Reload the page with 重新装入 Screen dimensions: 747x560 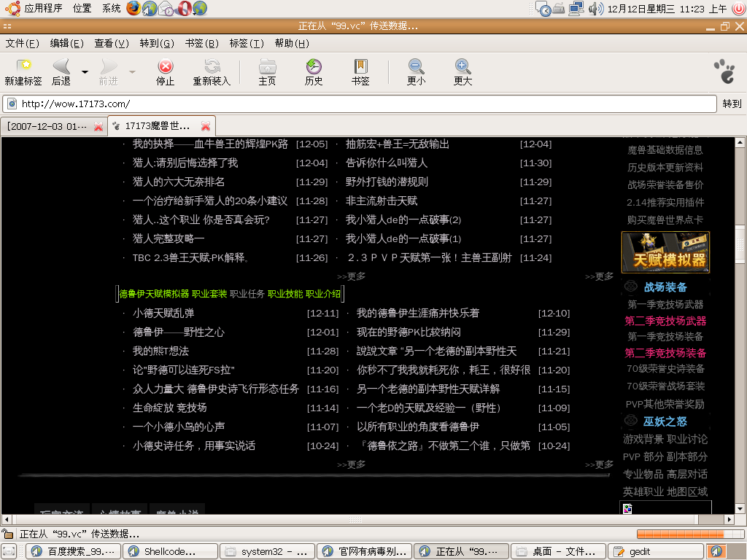click(x=212, y=72)
